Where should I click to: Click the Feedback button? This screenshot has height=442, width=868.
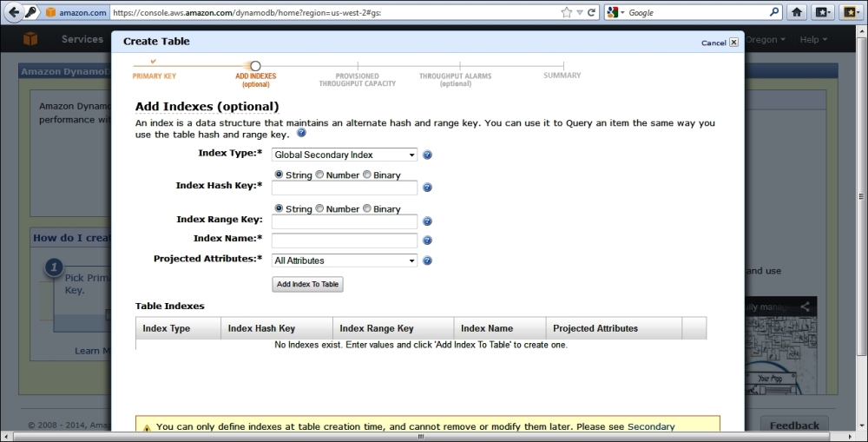point(794,425)
